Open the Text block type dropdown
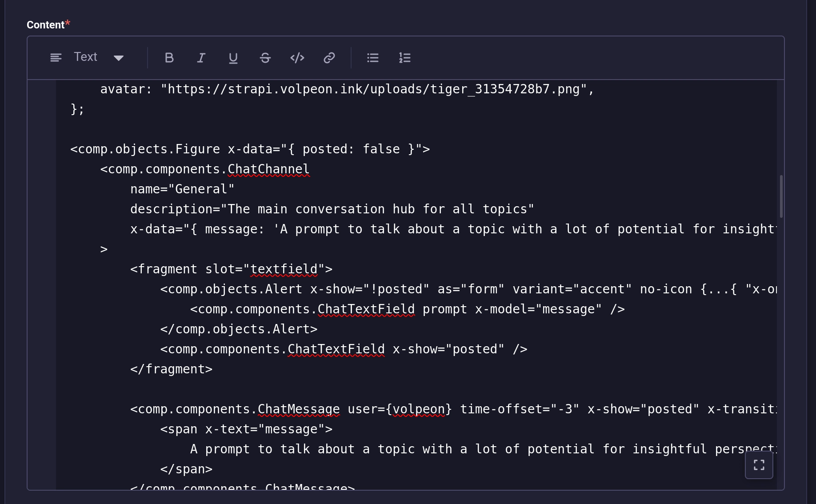 click(x=87, y=57)
